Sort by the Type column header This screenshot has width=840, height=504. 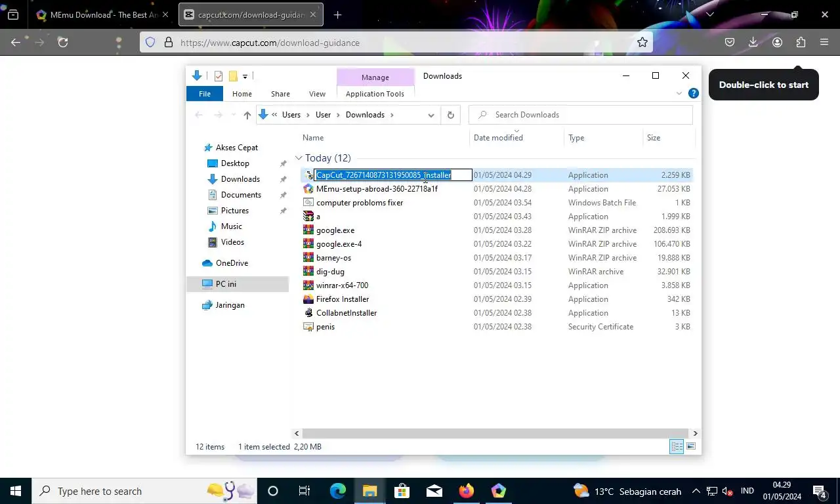point(576,138)
